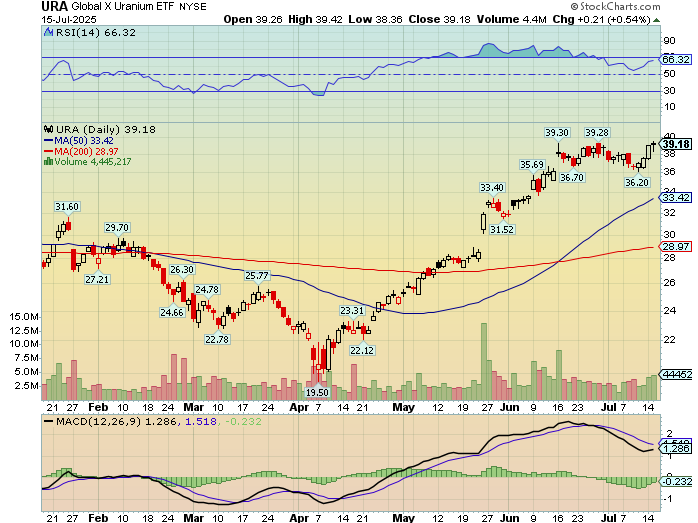
Task: Click the 'Global X Uranium ETF' name
Action: (124, 7)
